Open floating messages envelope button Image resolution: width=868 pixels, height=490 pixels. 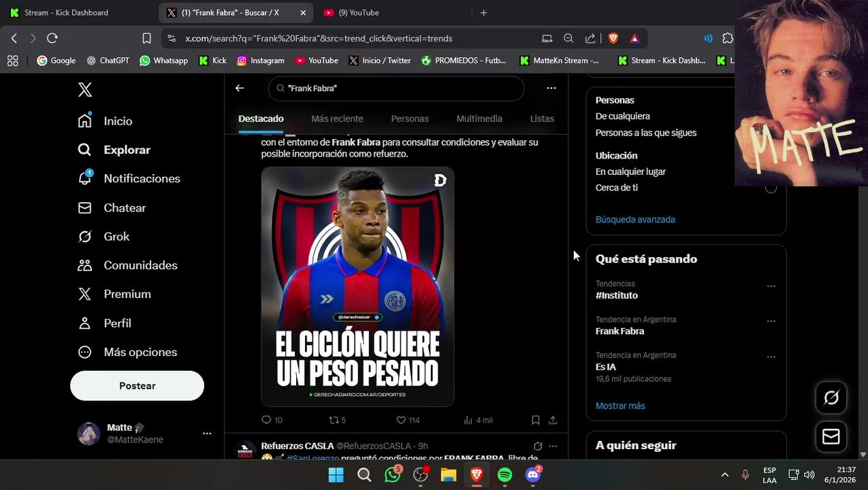(831, 436)
